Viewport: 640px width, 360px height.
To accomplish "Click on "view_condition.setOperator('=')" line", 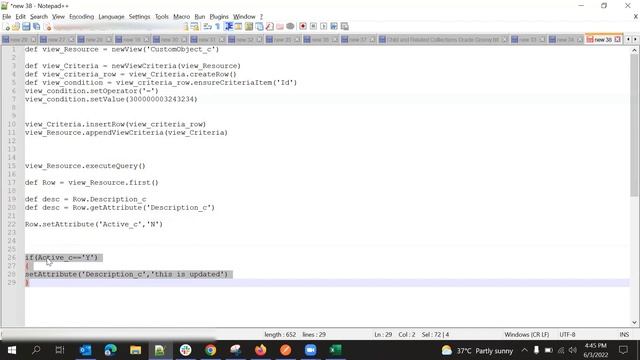I will click(91, 91).
